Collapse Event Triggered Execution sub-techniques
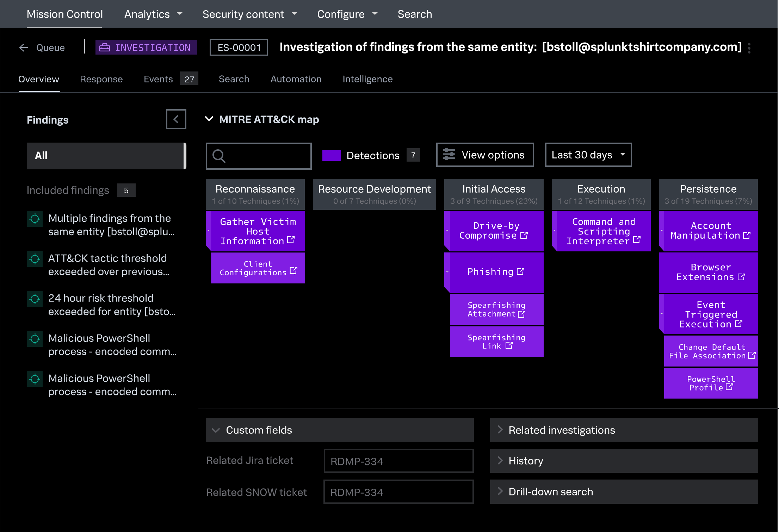 coord(662,314)
